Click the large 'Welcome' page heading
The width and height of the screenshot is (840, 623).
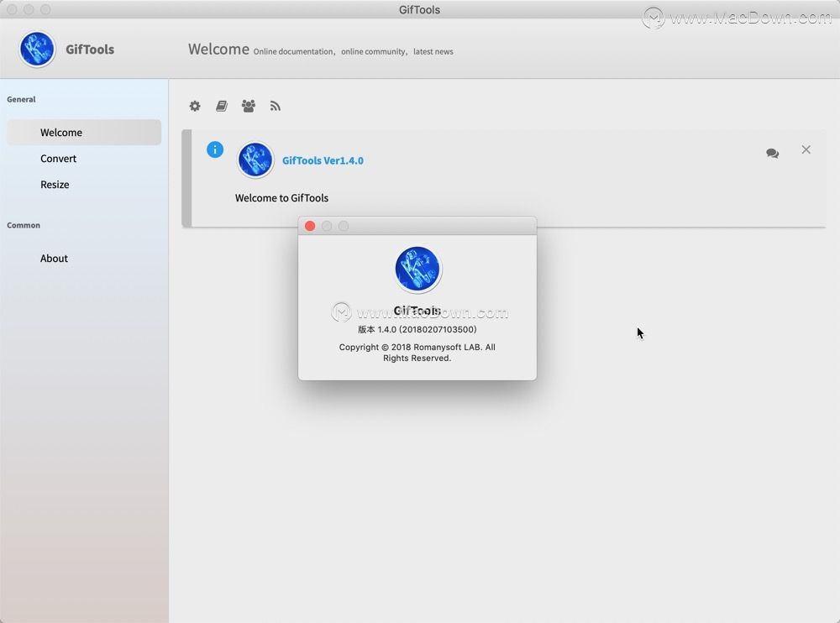218,50
